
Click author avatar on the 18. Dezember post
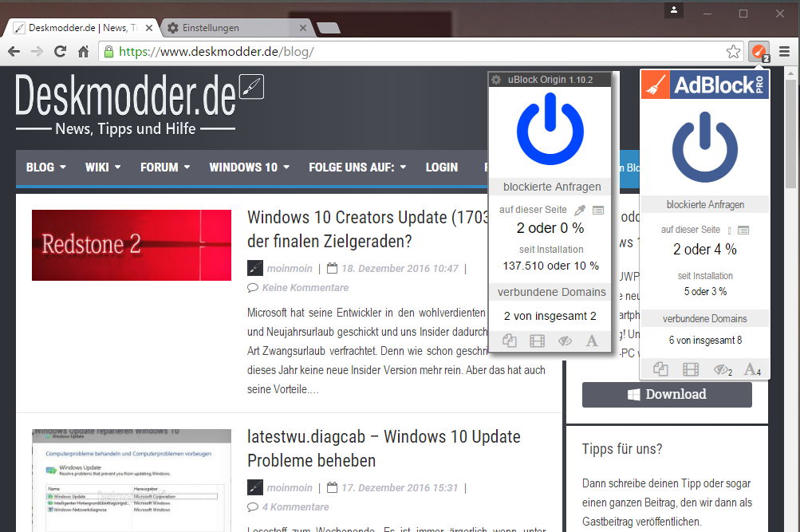255,268
